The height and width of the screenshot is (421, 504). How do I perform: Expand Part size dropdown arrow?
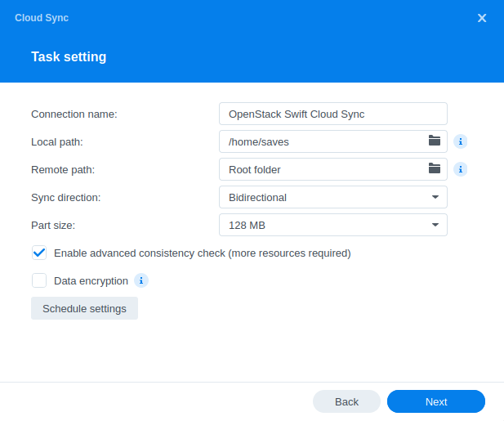[x=435, y=225]
